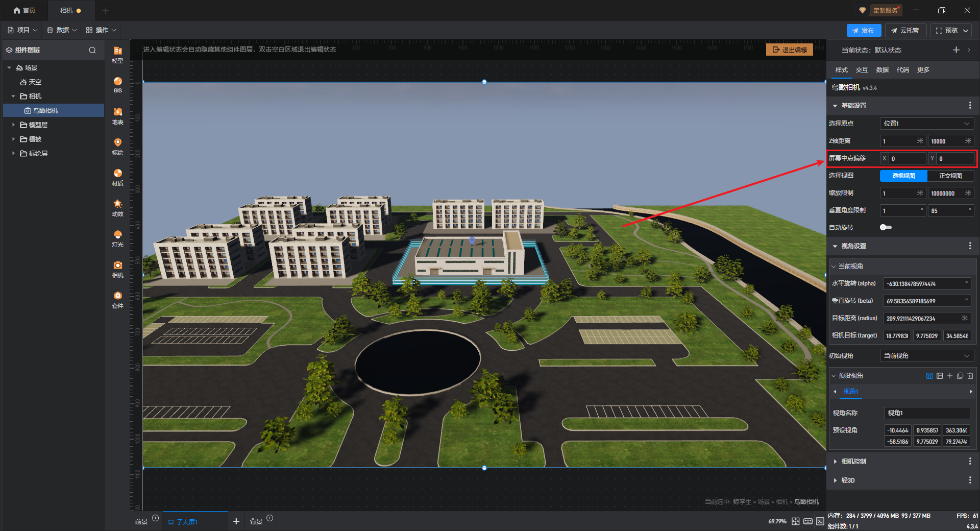Open the 选择原点 位置1 dropdown
The width and height of the screenshot is (980, 531).
(x=926, y=124)
